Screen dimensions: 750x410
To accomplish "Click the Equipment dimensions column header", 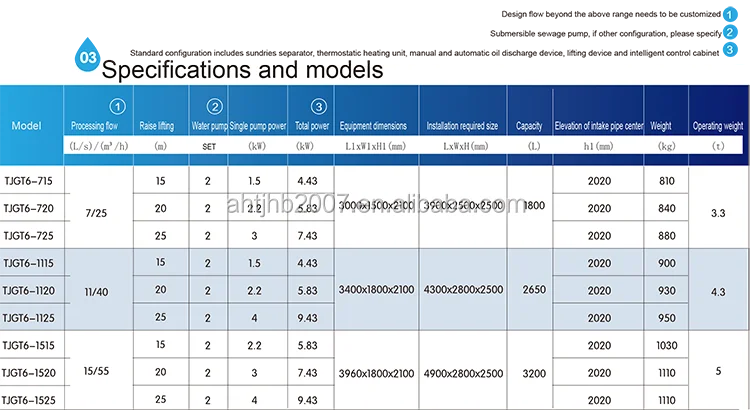I will (375, 126).
